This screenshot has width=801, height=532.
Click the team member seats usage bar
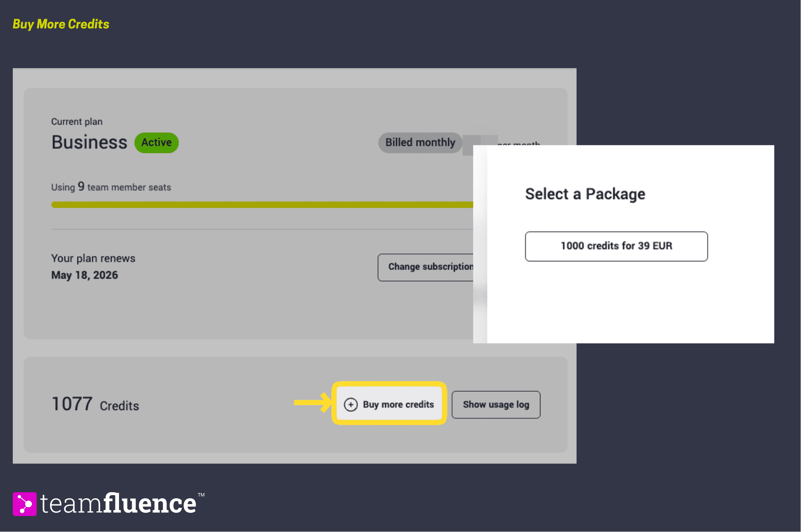click(262, 205)
